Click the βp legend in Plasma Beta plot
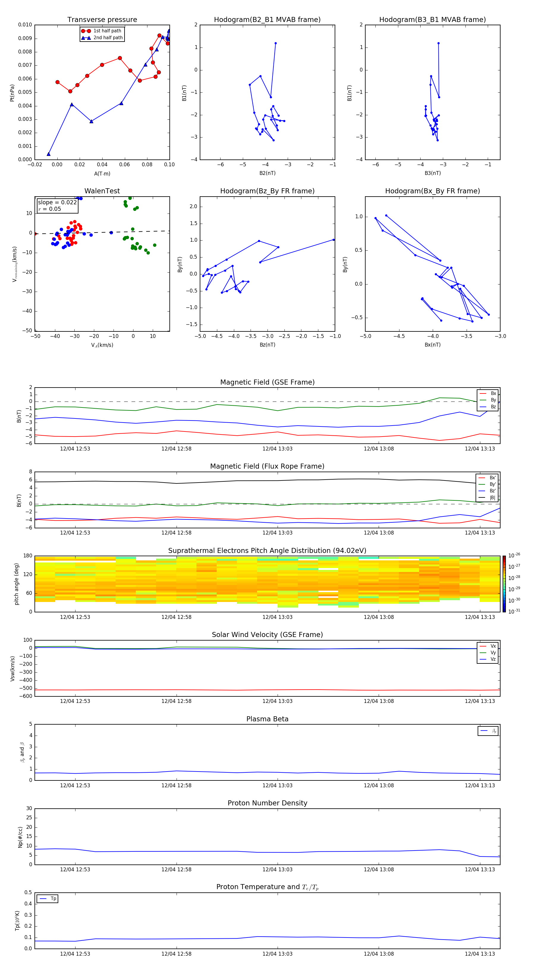The image size is (535, 980). tap(488, 731)
